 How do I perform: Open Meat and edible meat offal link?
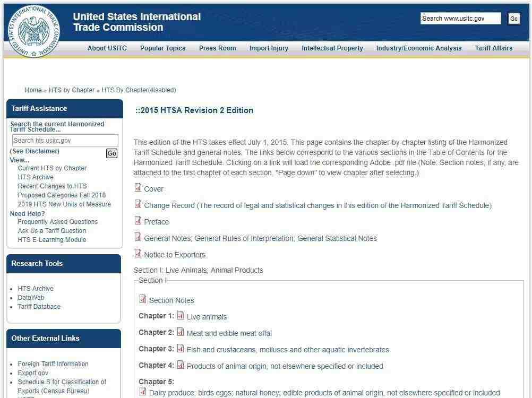tap(229, 334)
